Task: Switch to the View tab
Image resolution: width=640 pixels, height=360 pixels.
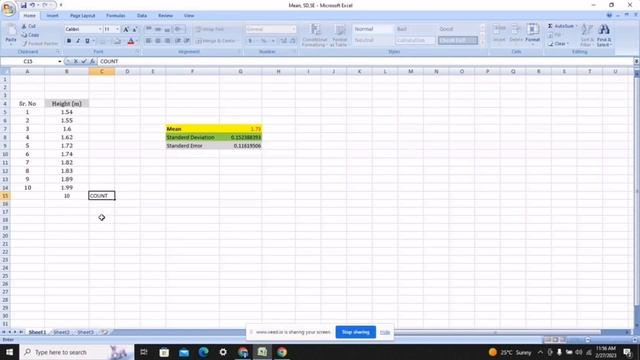Action: click(189, 16)
